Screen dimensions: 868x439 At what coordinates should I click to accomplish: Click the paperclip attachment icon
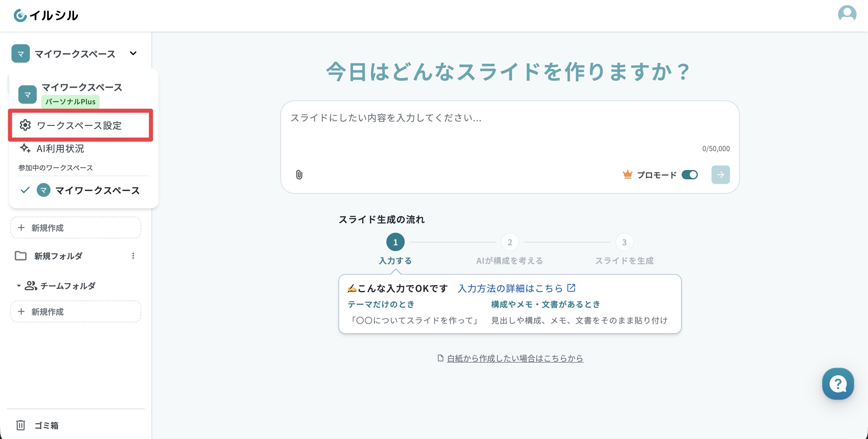pos(299,175)
